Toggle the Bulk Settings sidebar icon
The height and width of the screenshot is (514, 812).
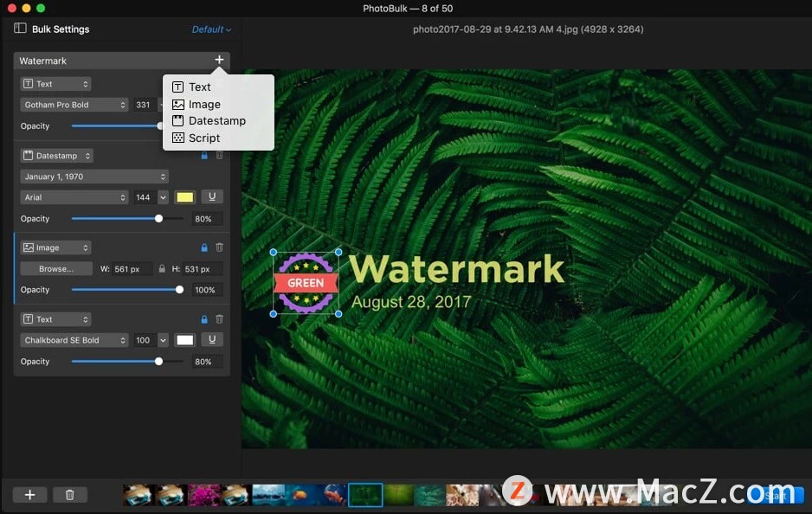pyautogui.click(x=20, y=29)
